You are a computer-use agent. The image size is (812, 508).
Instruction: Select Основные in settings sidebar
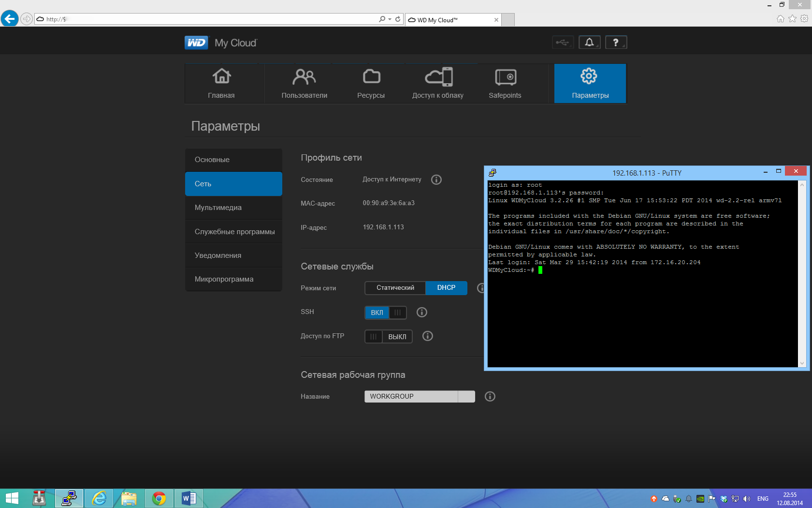coord(233,160)
